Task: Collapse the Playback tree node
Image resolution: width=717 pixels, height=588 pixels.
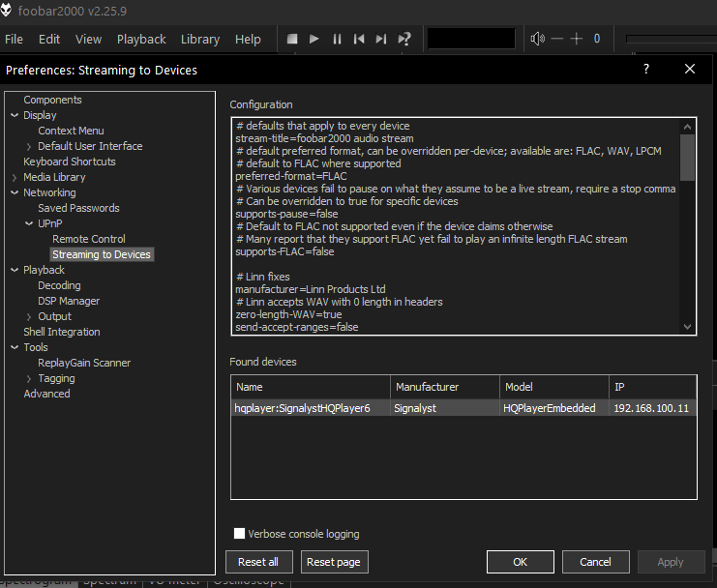Action: tap(15, 270)
